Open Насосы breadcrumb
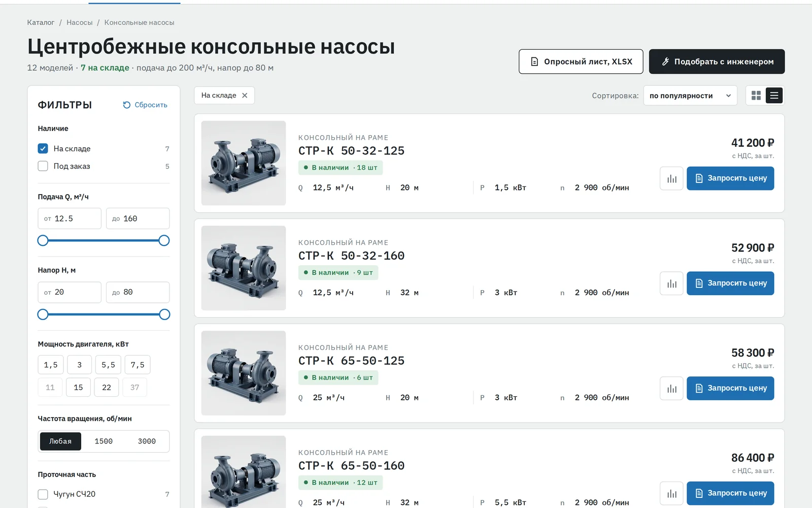 coord(80,22)
